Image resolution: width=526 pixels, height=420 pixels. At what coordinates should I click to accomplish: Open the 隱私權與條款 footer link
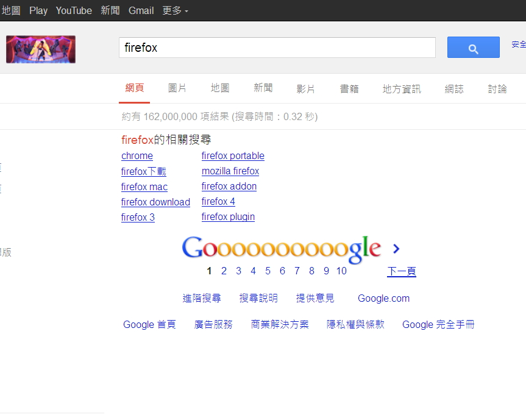pos(355,324)
